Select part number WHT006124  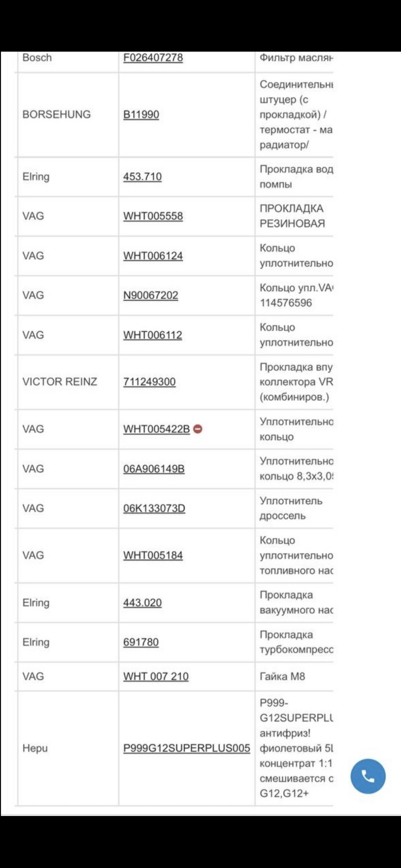tap(153, 256)
